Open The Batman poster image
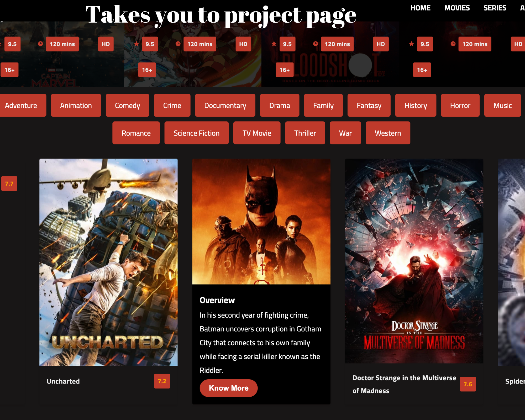Viewport: 525px width, 420px height. pyautogui.click(x=261, y=221)
